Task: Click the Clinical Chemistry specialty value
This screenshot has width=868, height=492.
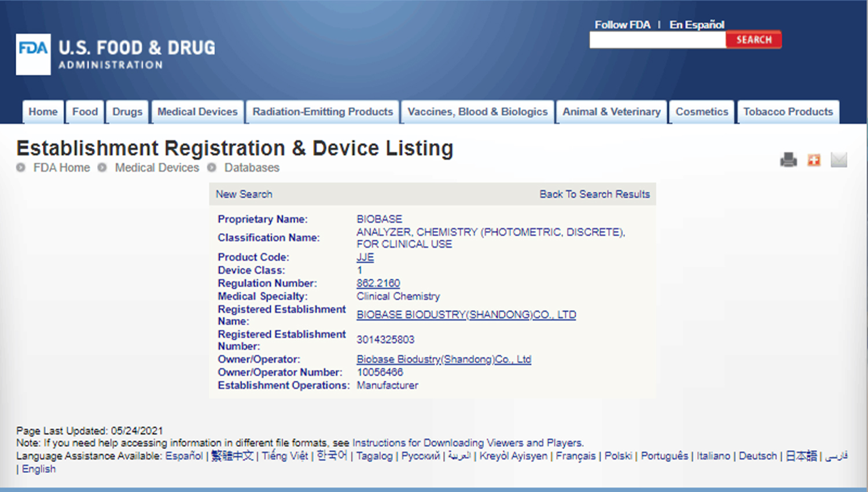Action: click(398, 296)
